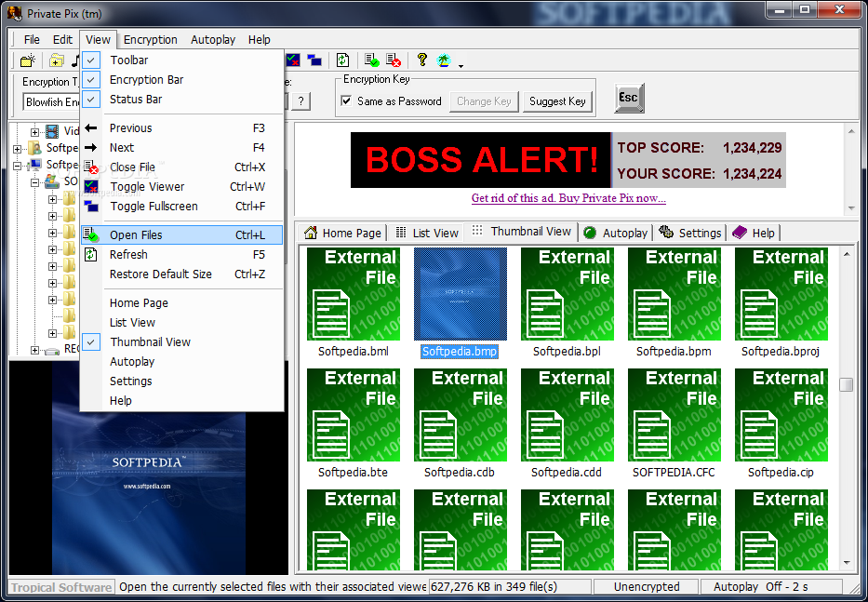Open the Edit menu
The height and width of the screenshot is (602, 868).
point(62,39)
